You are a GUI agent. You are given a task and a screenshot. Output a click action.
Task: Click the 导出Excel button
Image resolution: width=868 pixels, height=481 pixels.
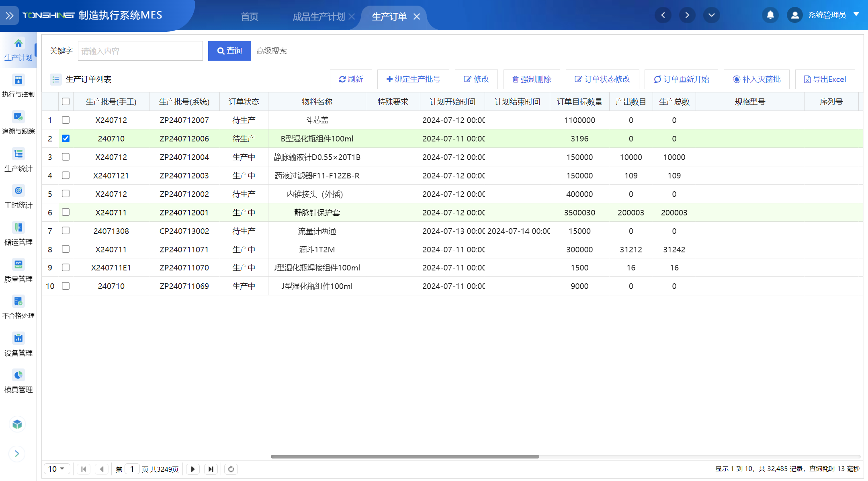pyautogui.click(x=825, y=79)
